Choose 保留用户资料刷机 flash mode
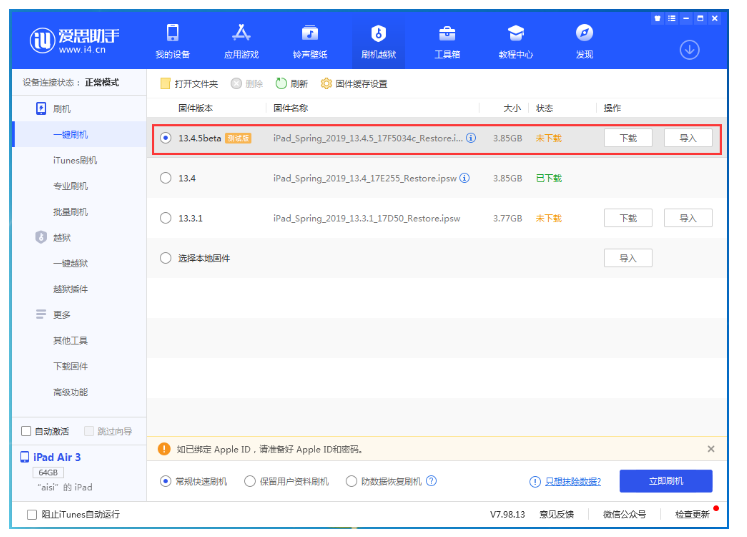Image resolution: width=747 pixels, height=537 pixels. [250, 481]
